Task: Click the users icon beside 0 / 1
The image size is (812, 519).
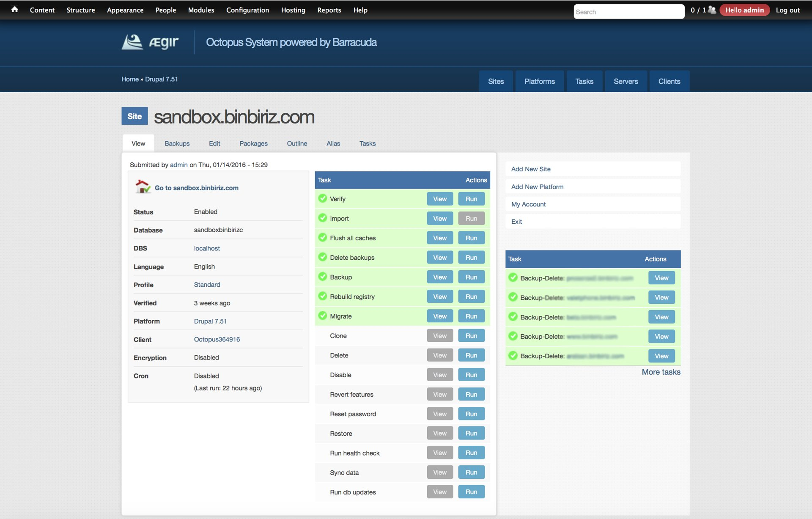Action: click(712, 10)
